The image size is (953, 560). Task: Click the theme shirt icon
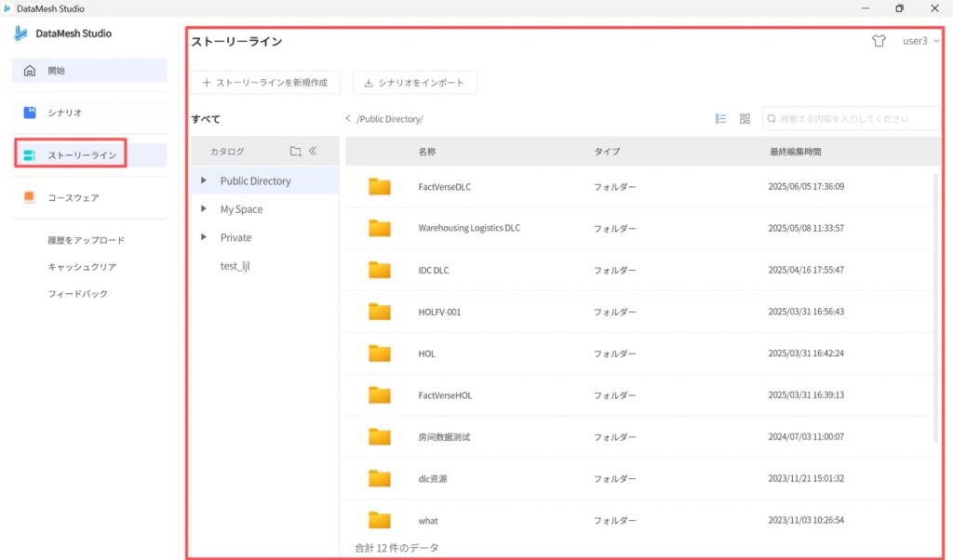tap(879, 41)
